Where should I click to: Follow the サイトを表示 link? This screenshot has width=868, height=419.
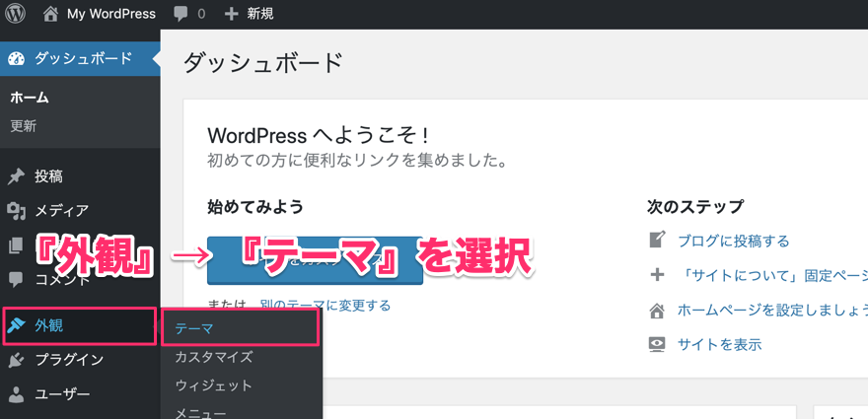tap(720, 344)
